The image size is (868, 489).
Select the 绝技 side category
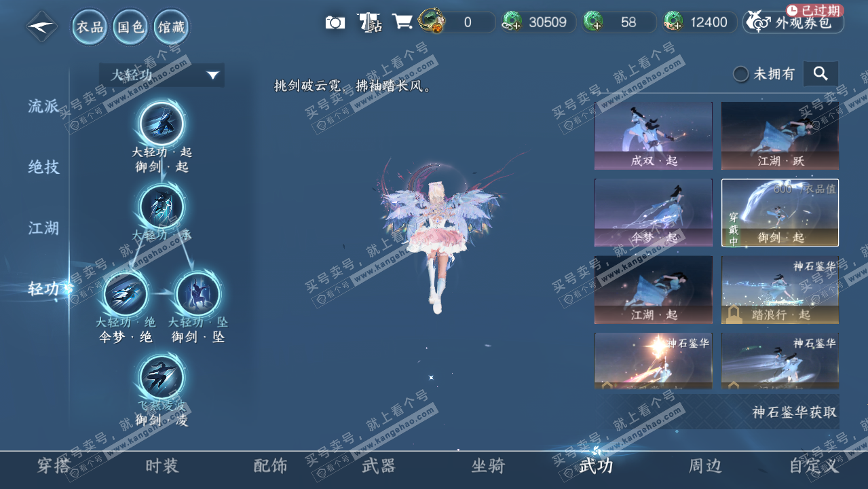(43, 166)
